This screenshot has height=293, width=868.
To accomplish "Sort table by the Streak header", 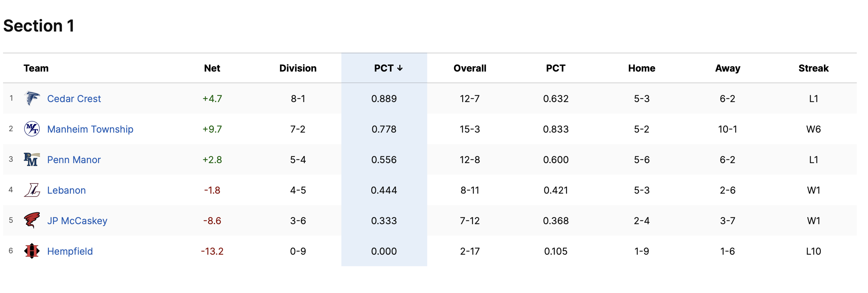I will [814, 68].
